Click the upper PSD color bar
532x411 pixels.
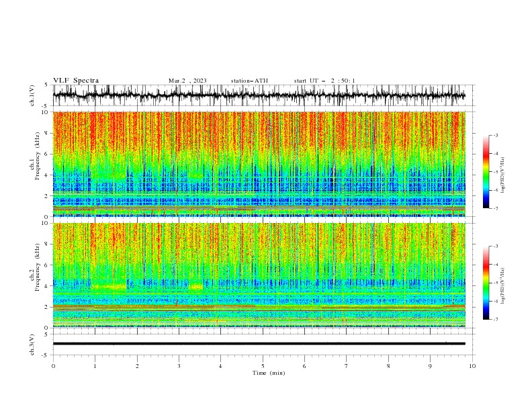486,172
